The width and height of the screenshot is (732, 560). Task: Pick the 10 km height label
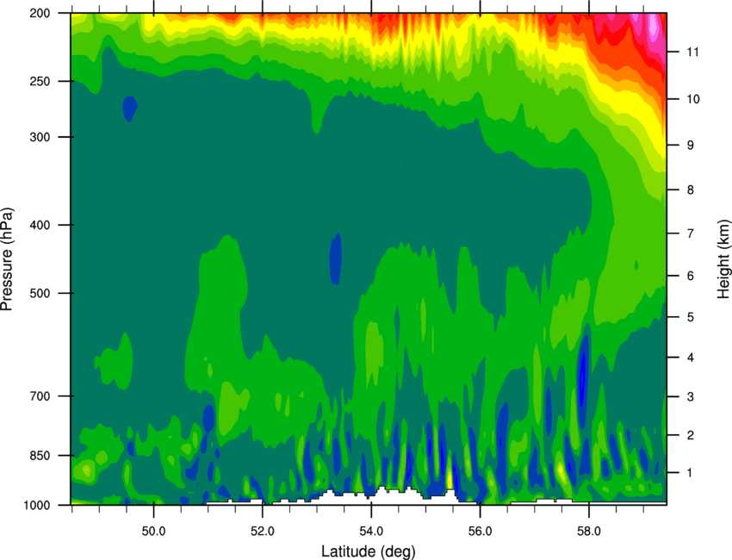(x=693, y=99)
